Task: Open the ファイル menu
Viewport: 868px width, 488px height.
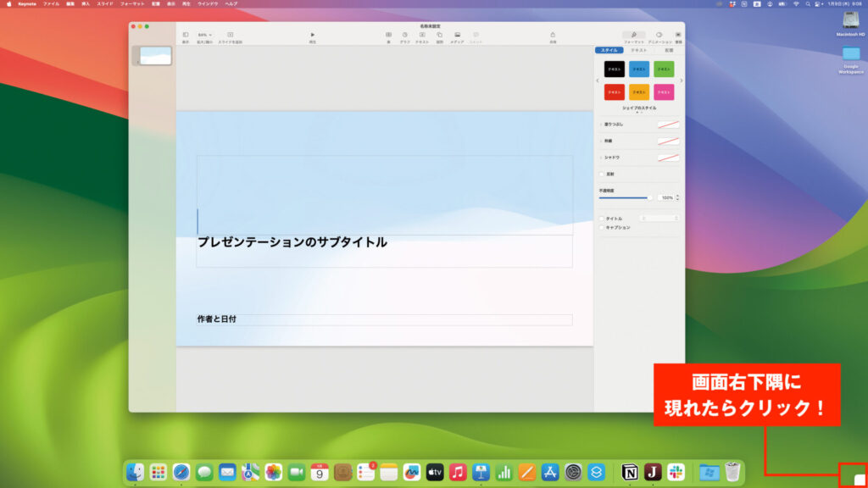Action: (52, 4)
